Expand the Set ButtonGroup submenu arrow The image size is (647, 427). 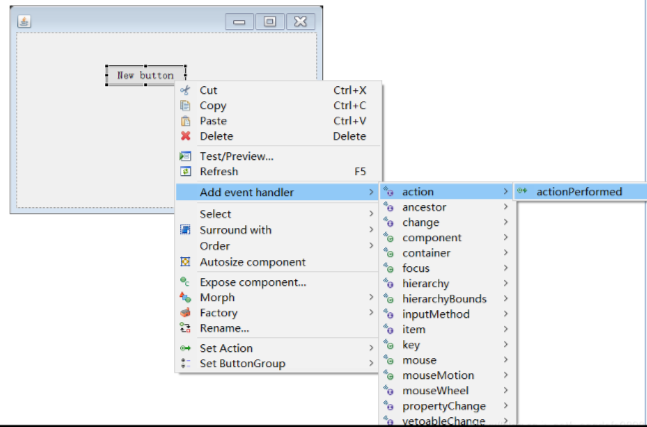point(371,363)
